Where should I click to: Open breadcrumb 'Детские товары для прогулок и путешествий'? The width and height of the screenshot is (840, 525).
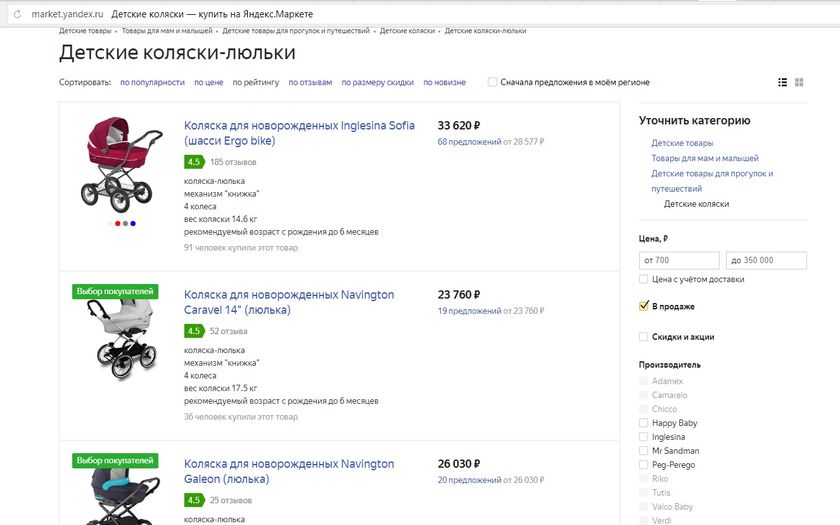click(x=296, y=31)
